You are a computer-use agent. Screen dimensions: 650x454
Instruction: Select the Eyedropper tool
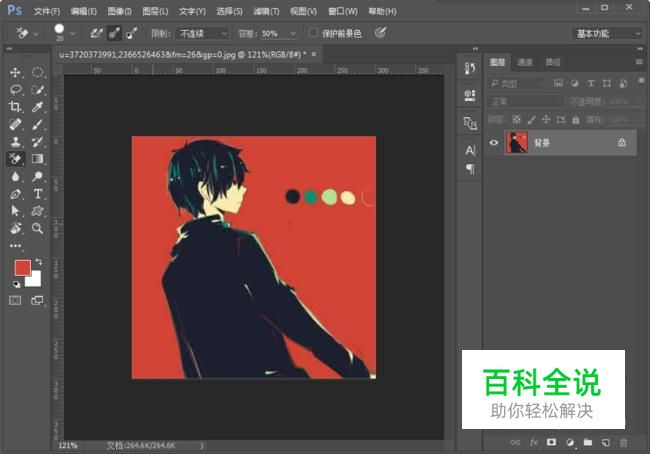(x=37, y=107)
